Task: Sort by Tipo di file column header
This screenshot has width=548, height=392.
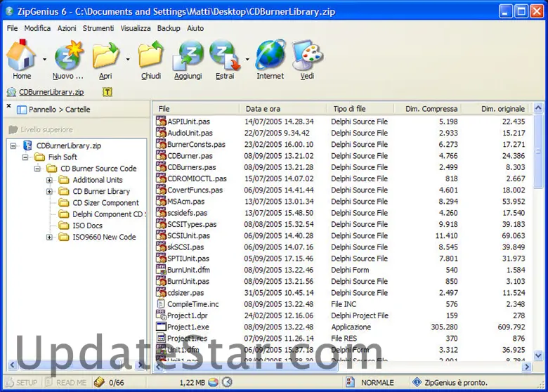Action: (x=360, y=109)
